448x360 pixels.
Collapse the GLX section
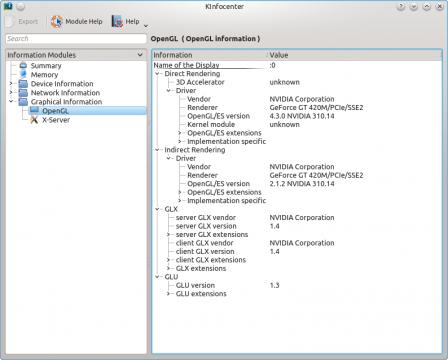157,209
